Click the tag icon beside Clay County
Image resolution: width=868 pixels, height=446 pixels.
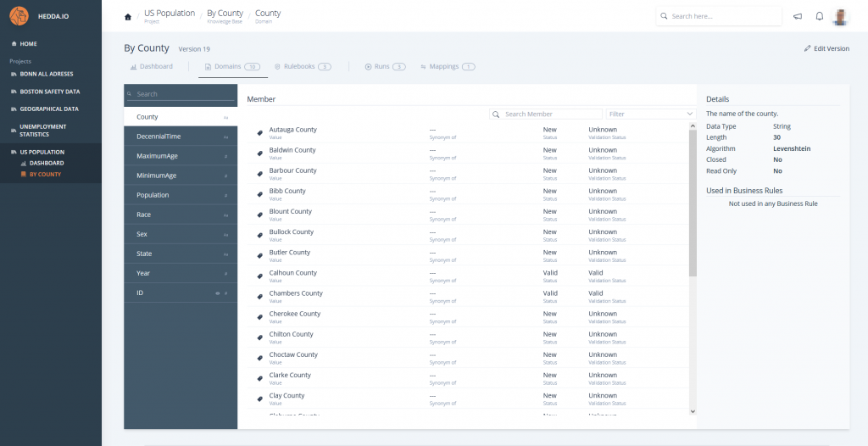(x=260, y=399)
